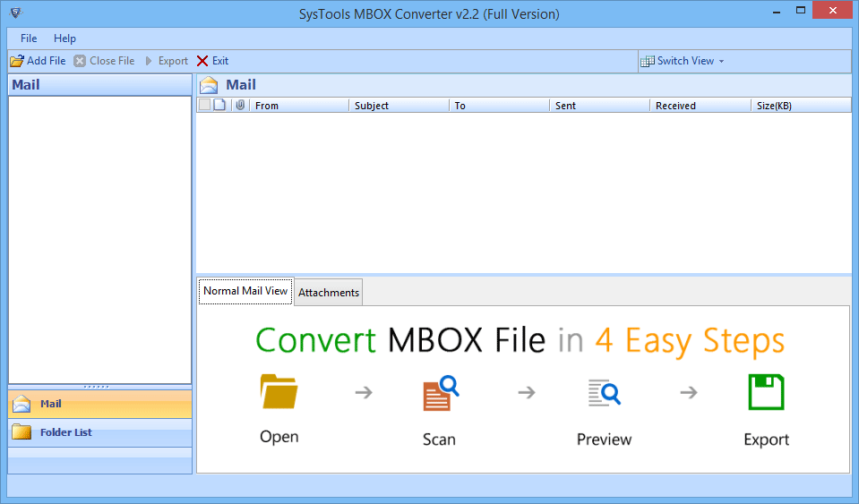This screenshot has width=859, height=504.
Task: Click the Mail envelope icon in sidebar
Action: click(21, 404)
